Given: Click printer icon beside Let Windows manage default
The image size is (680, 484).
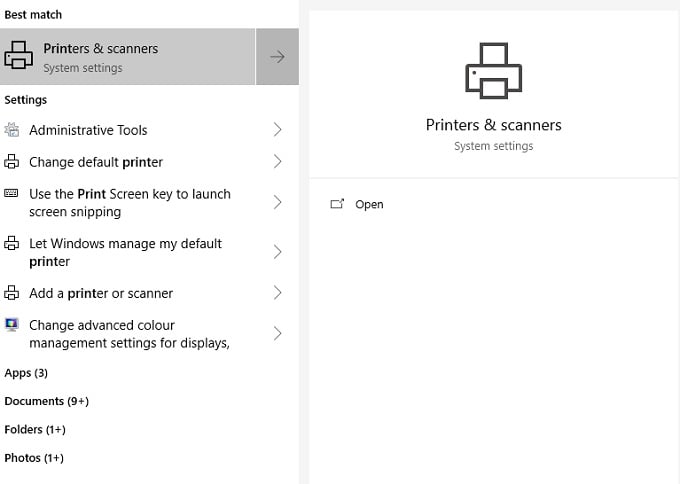Looking at the screenshot, I should (12, 244).
